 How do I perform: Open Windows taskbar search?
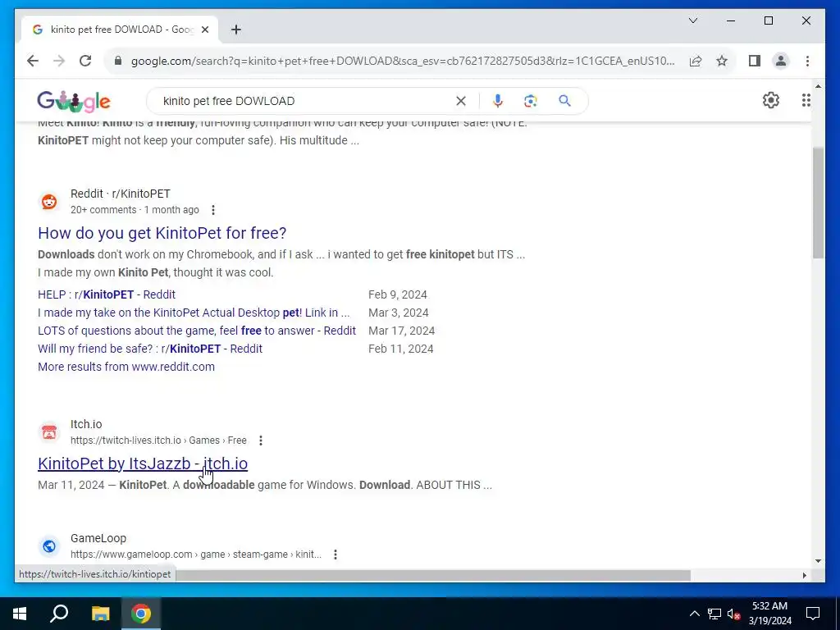pos(59,614)
